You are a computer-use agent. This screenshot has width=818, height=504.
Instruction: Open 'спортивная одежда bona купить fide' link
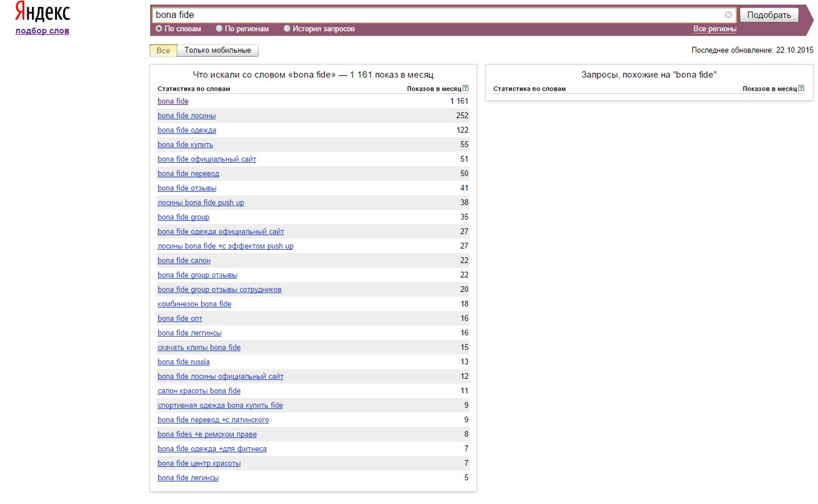220,406
